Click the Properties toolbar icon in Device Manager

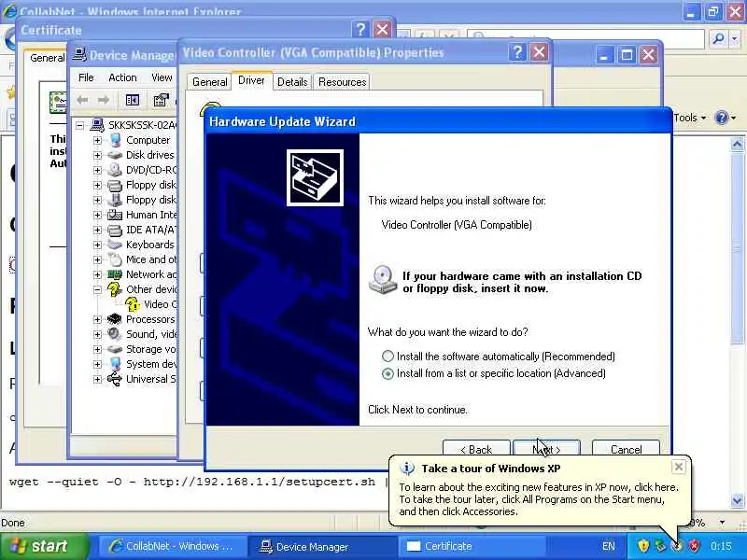(x=161, y=100)
